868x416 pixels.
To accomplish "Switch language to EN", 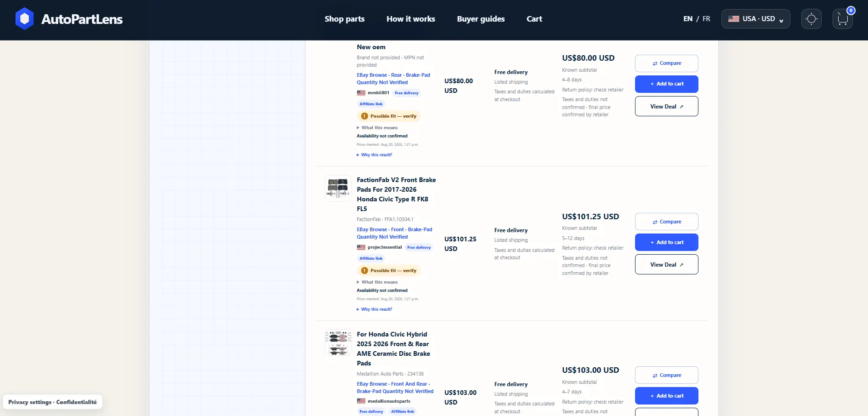I will click(688, 19).
